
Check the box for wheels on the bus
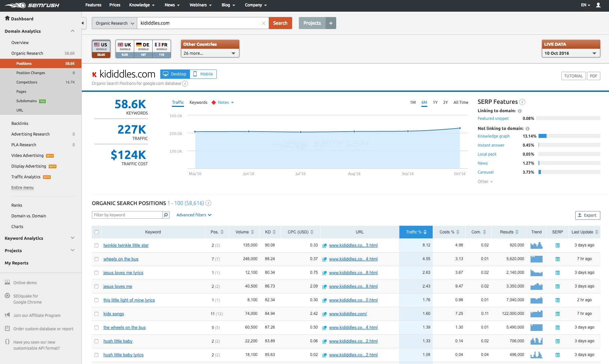coord(96,259)
